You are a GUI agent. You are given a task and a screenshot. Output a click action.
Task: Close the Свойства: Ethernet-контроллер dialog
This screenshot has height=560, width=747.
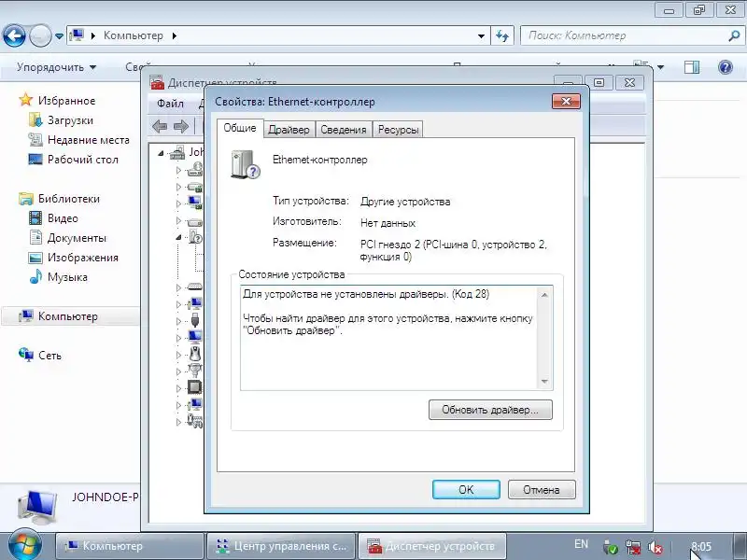tap(566, 101)
